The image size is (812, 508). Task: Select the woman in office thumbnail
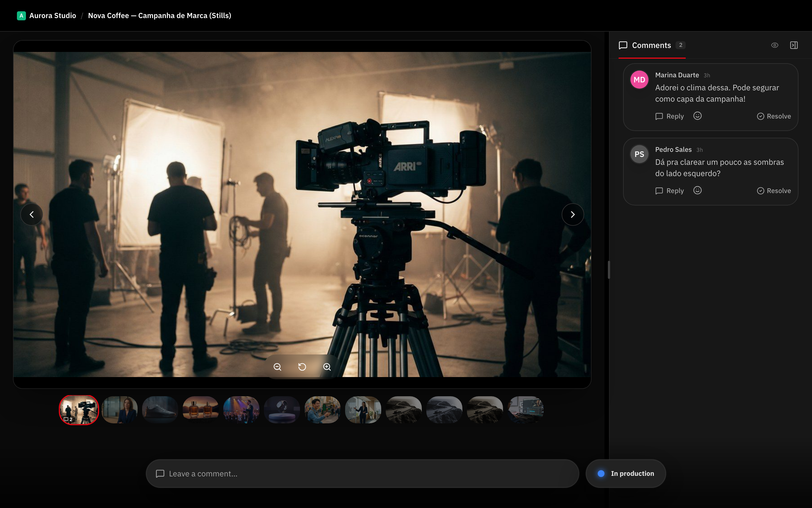point(120,410)
